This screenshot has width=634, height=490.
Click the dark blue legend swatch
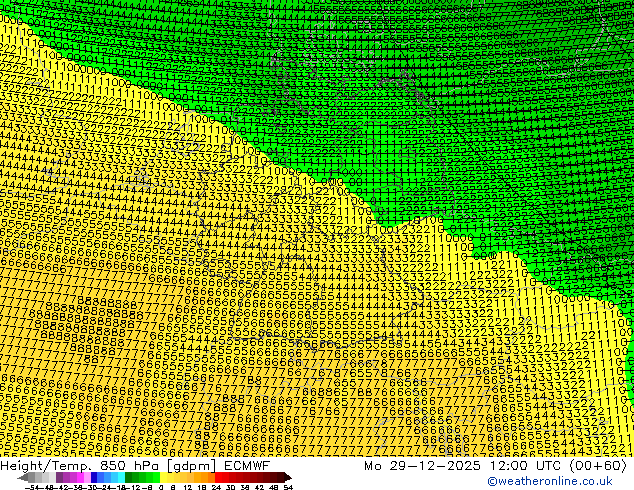[x=94, y=478]
